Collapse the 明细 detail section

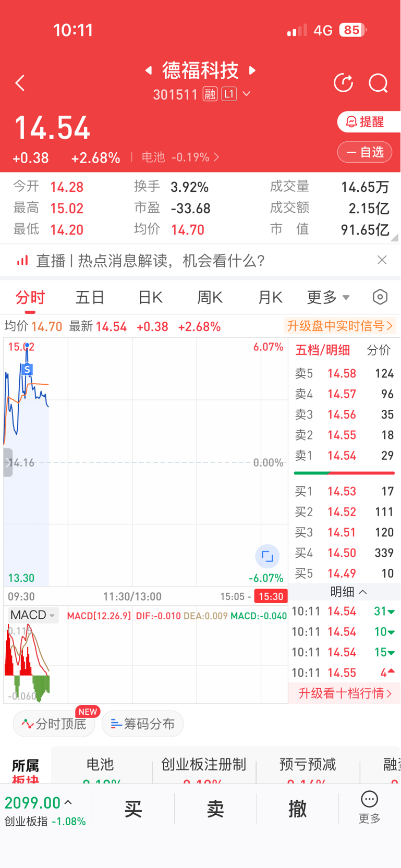348,592
